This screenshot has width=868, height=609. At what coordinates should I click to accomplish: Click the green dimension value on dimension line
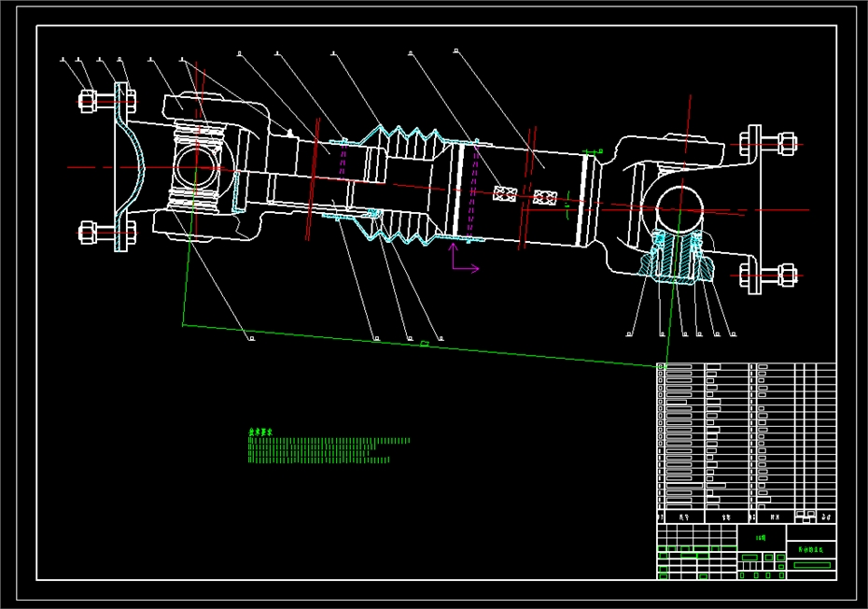[425, 344]
